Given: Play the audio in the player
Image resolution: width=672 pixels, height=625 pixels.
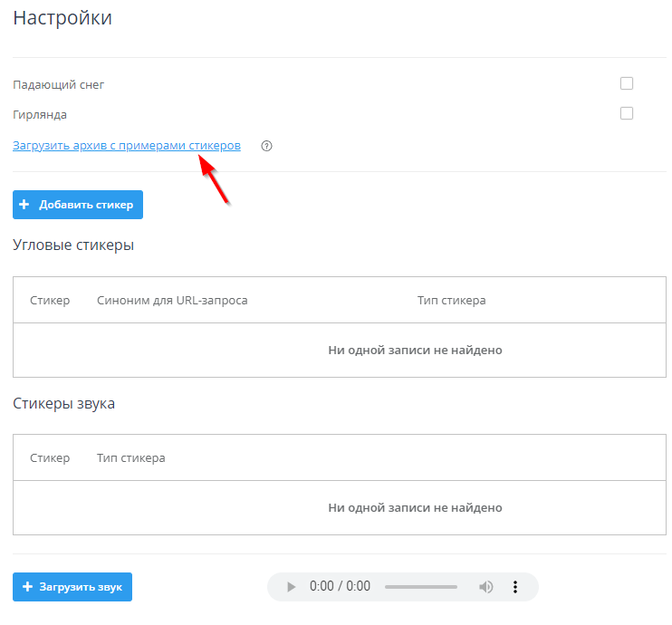Looking at the screenshot, I should (x=291, y=587).
